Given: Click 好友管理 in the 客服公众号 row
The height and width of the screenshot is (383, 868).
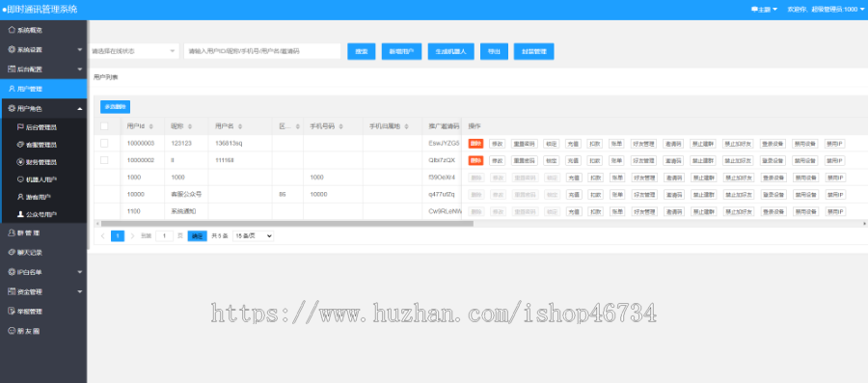Looking at the screenshot, I should click(644, 195).
